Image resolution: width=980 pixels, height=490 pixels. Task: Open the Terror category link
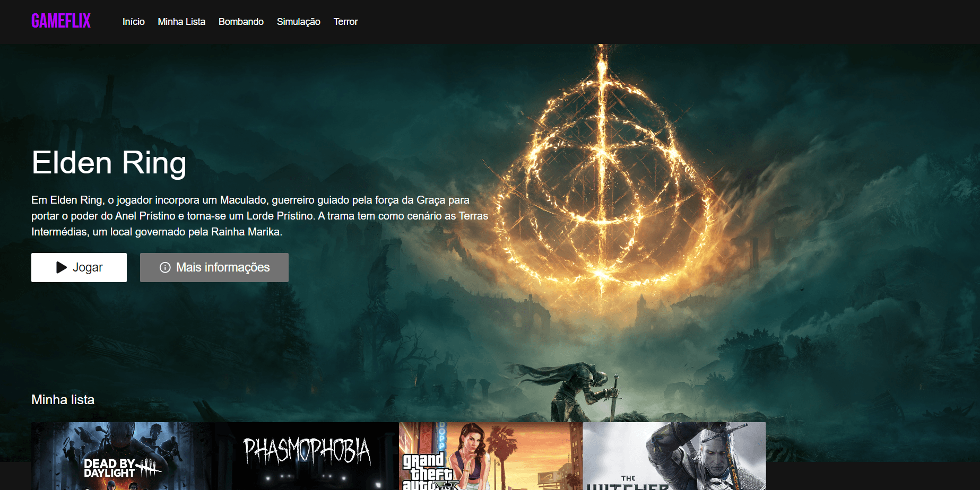[x=345, y=22]
